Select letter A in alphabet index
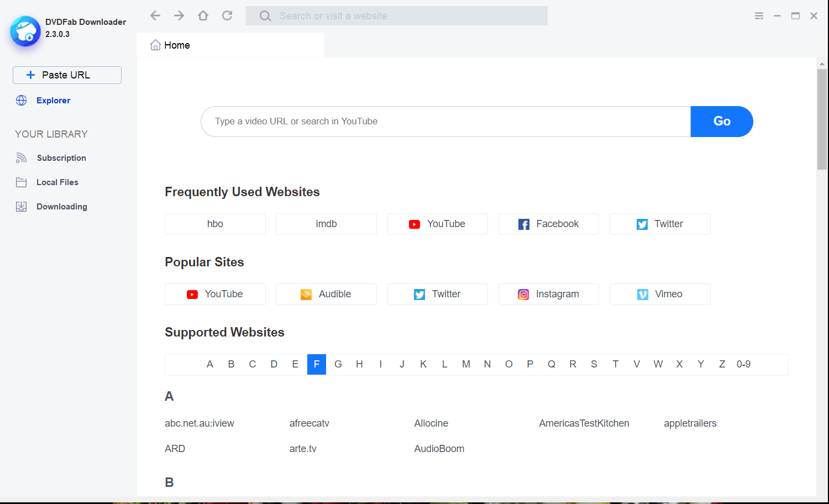Image resolution: width=829 pixels, height=504 pixels. click(210, 364)
